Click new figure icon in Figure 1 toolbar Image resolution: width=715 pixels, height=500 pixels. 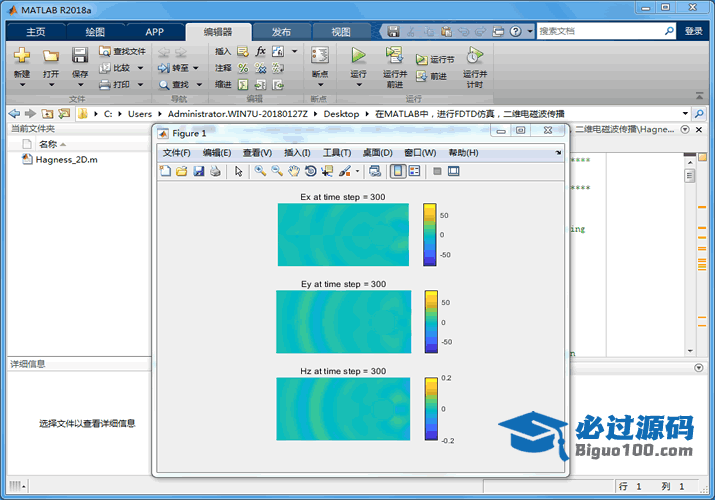(x=165, y=171)
